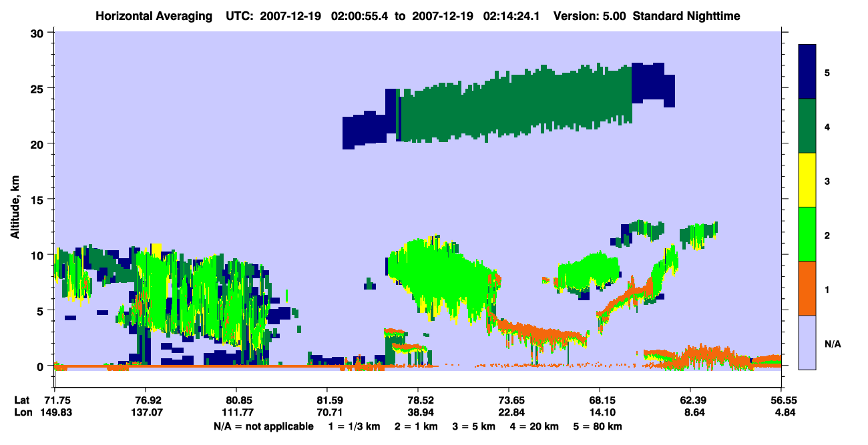Click the colorbar label '2'
Screen dimensions: 868x445
827,235
